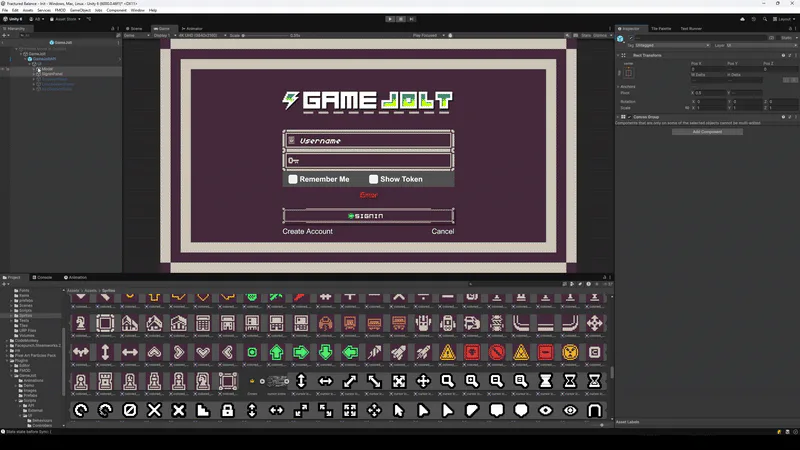This screenshot has height=450, width=800.
Task: Open the GameObject menu
Action: [80, 10]
